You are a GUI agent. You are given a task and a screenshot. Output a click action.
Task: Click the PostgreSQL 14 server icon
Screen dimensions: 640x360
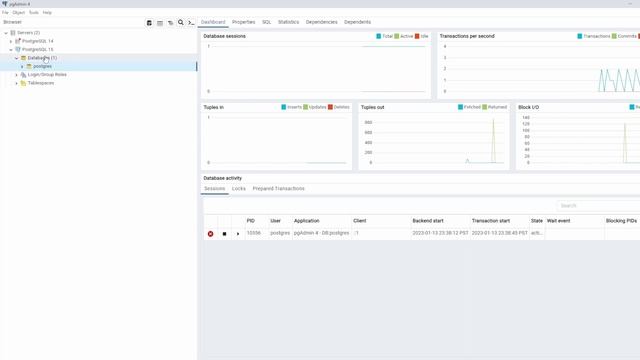pyautogui.click(x=18, y=41)
